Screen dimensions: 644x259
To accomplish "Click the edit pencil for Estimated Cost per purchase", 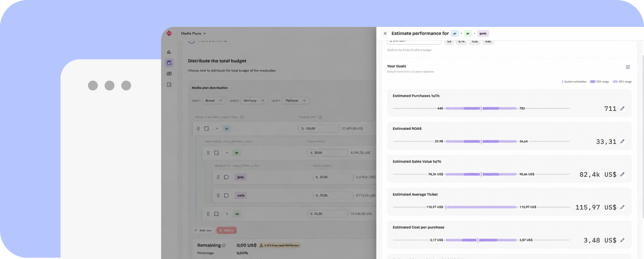I will point(622,240).
